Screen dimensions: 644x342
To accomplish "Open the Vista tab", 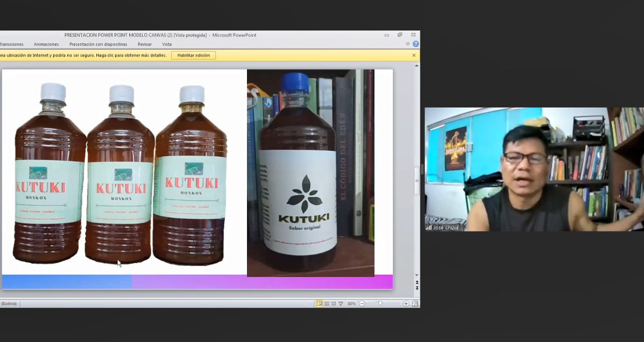I will pyautogui.click(x=167, y=44).
